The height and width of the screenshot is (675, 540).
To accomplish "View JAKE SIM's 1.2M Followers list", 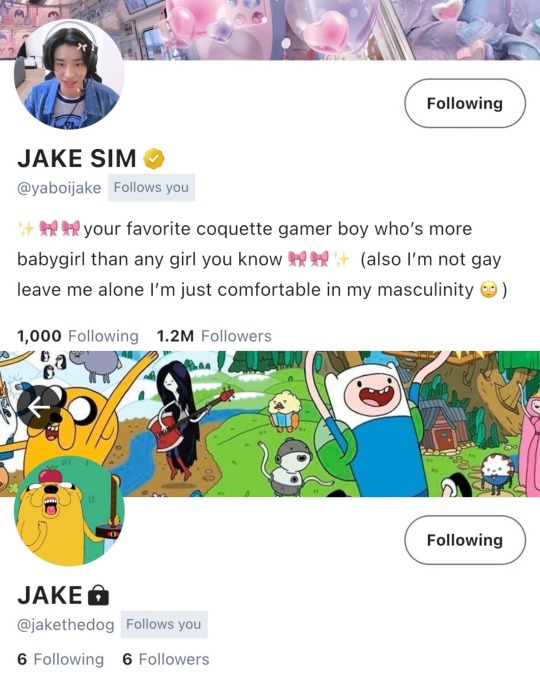I will coord(214,336).
